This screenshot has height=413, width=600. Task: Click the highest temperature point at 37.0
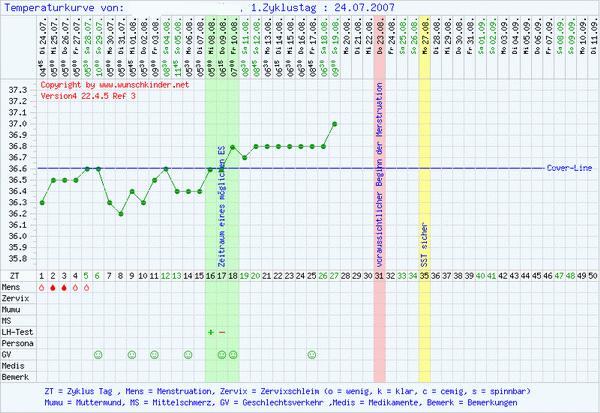point(334,123)
